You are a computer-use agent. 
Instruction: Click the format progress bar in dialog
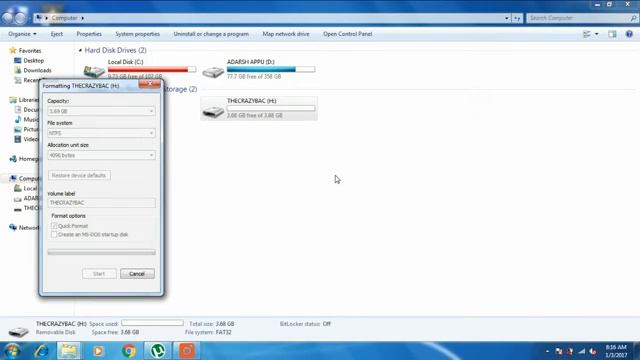[101, 252]
